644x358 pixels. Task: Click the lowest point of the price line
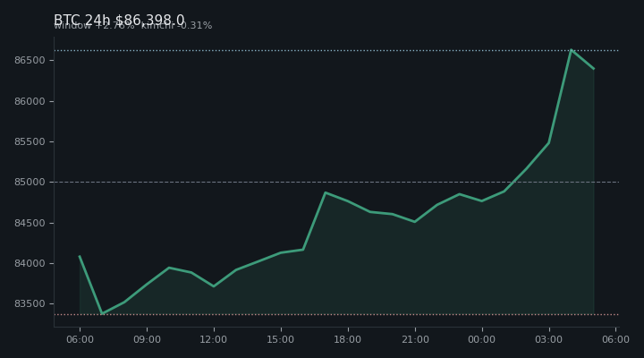coord(102,313)
